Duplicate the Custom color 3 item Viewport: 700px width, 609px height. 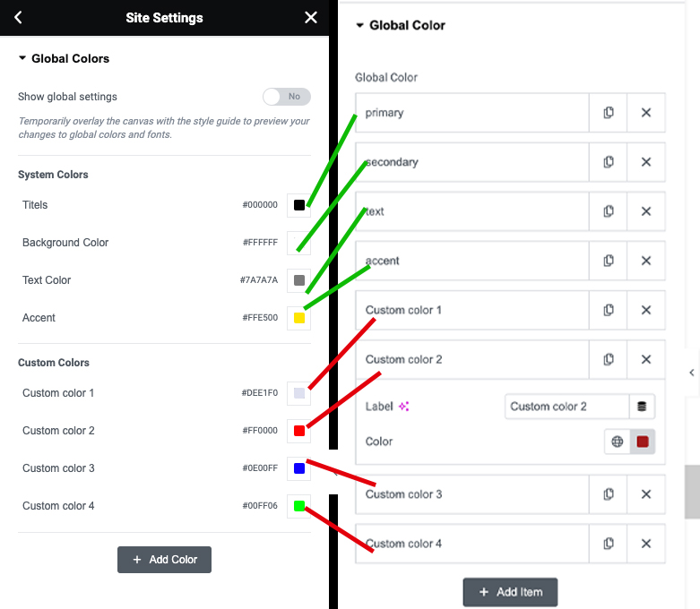tap(608, 493)
